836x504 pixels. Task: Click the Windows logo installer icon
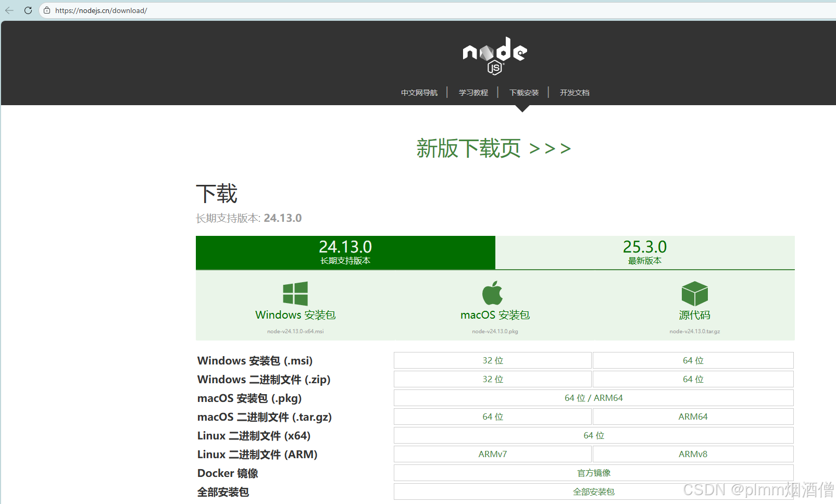[295, 294]
